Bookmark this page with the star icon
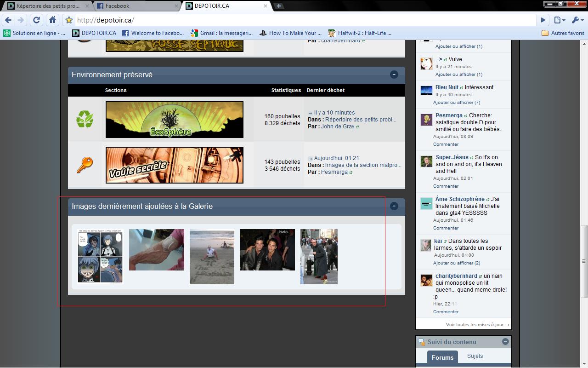 [x=68, y=20]
